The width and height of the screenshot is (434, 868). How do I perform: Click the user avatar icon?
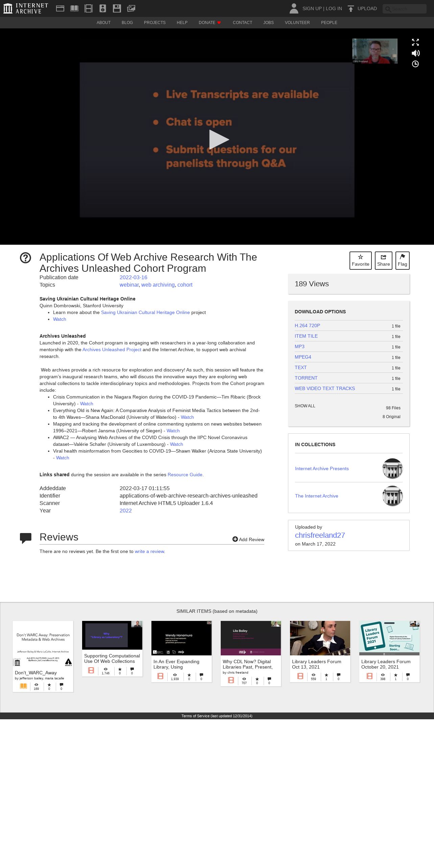click(x=294, y=8)
